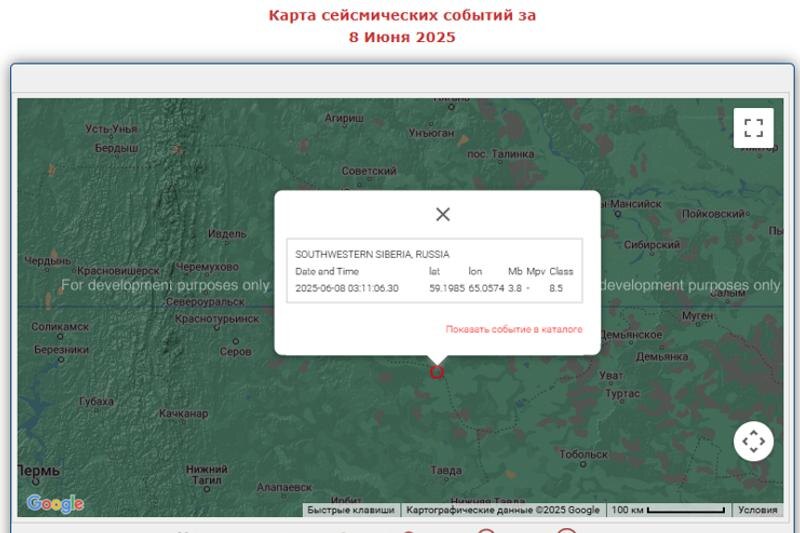Click the Соликамск city marker
Image resolution: width=800 pixels, height=533 pixels.
click(60, 337)
